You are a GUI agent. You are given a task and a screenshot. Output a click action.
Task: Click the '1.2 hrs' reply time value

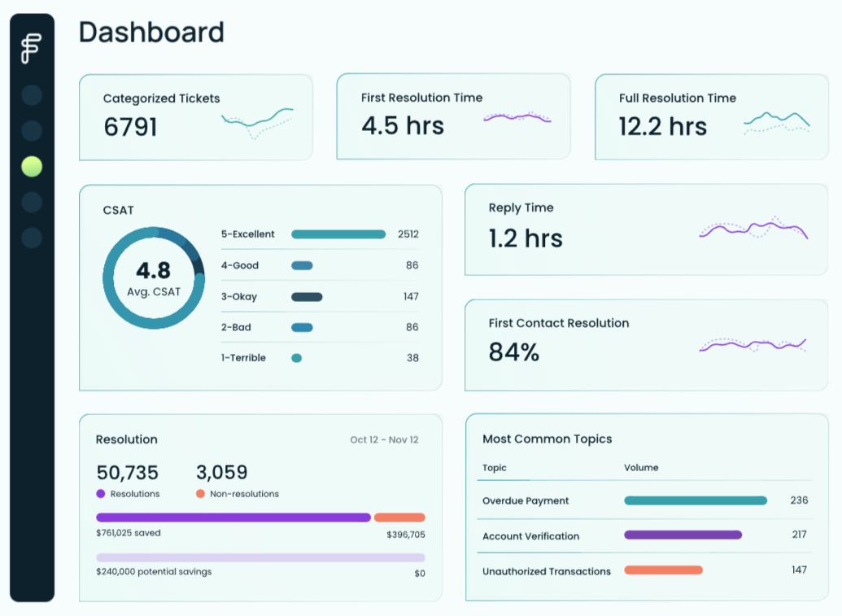coord(526,238)
